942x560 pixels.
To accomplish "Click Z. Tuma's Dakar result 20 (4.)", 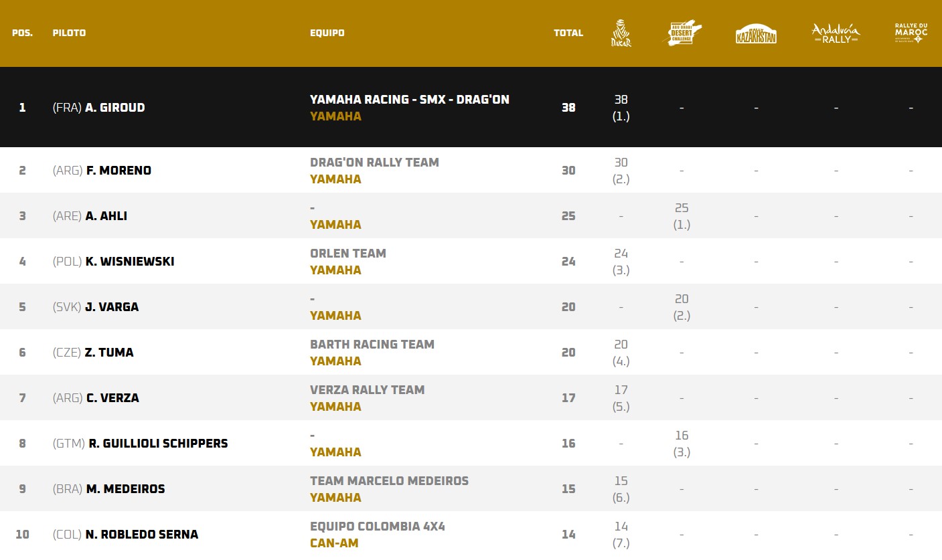I will pos(621,353).
